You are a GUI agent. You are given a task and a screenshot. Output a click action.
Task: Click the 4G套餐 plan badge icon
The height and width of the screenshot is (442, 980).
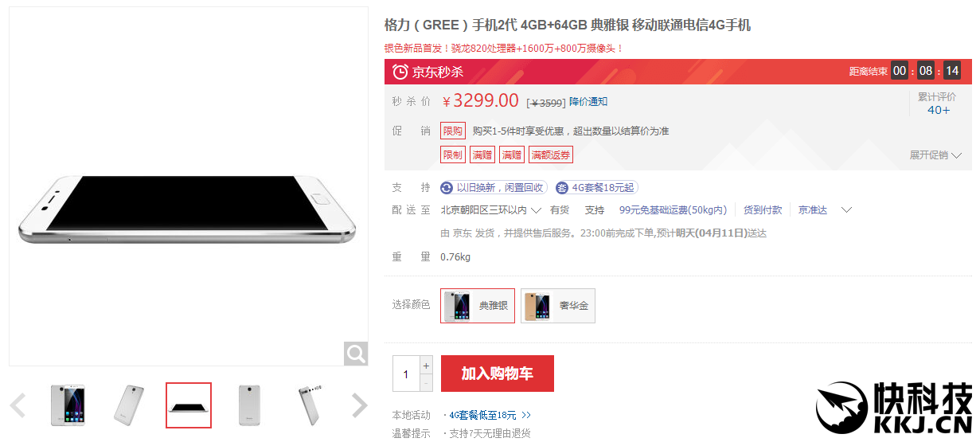pyautogui.click(x=562, y=188)
